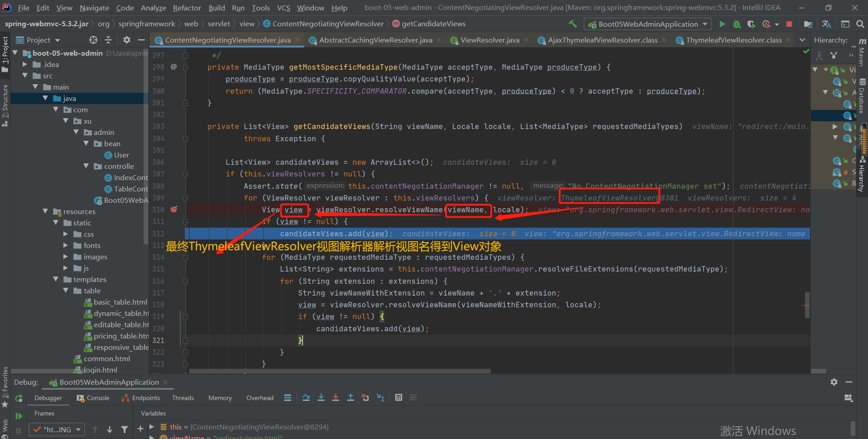Toggle the 1: Project tool window stripe

pyautogui.click(x=5, y=54)
